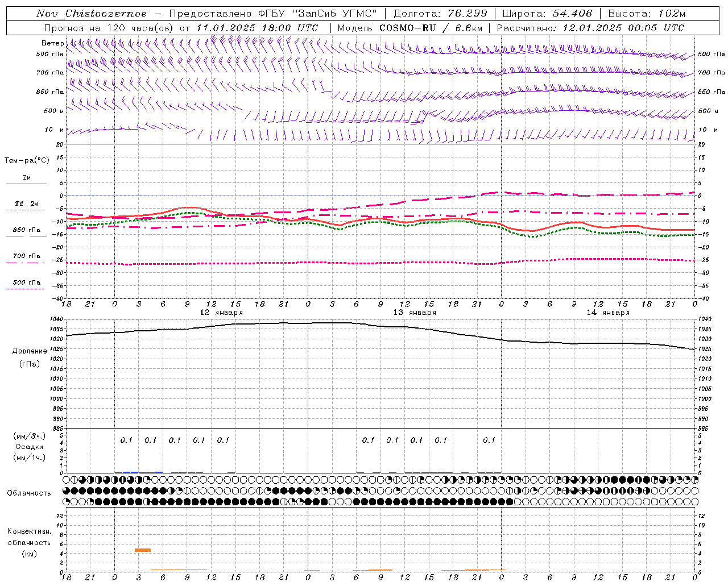
Task: Click the station name Nov_Chistoozernoe in the header
Action: (x=92, y=14)
